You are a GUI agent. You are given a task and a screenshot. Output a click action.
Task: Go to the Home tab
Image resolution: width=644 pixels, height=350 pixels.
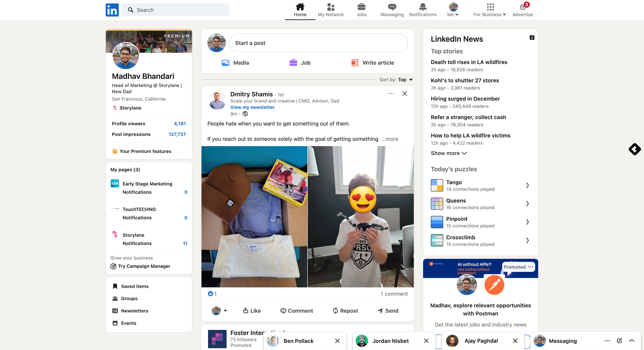300,10
